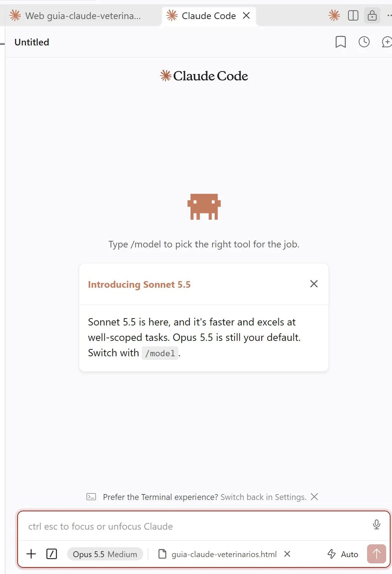
Task: Focus the Claude prompt input field
Action: pyautogui.click(x=198, y=526)
